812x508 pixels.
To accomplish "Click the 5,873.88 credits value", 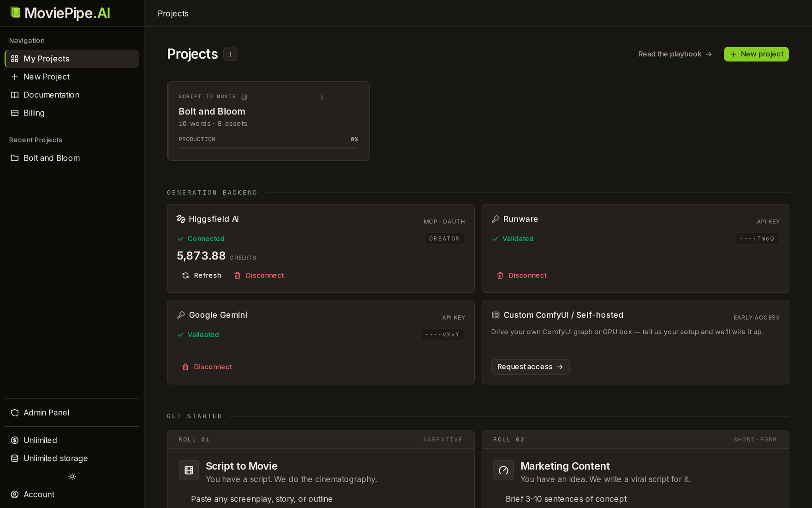I will [201, 256].
